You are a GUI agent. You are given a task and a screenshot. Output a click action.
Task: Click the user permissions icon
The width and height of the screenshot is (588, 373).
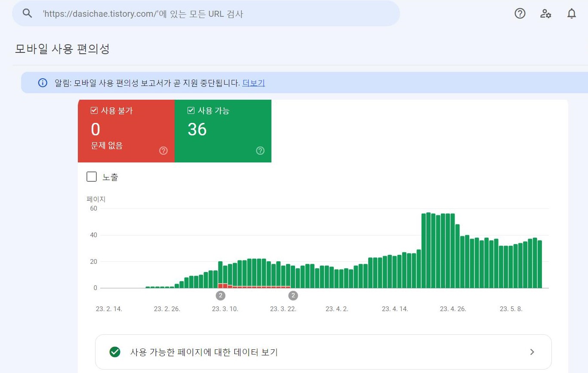[x=545, y=14]
